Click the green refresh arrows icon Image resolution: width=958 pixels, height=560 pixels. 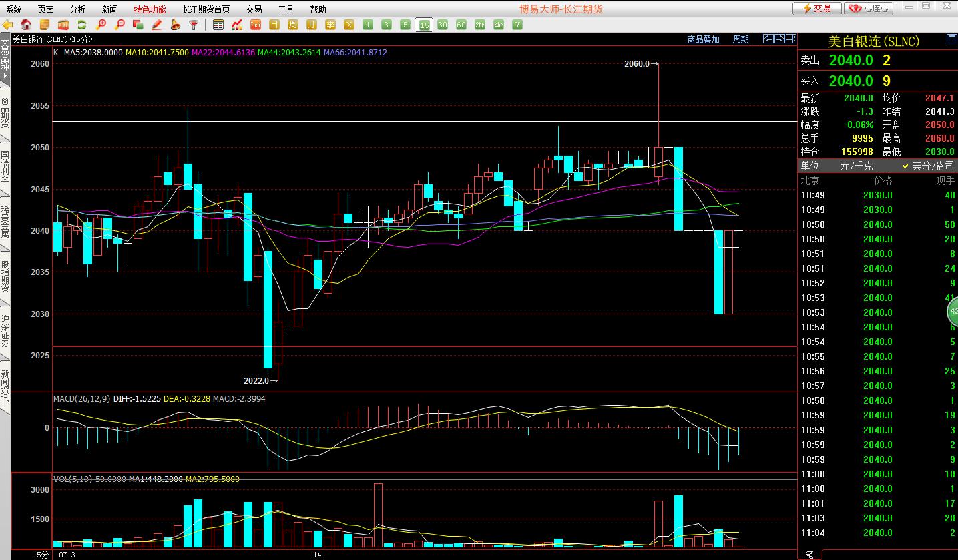(82, 25)
